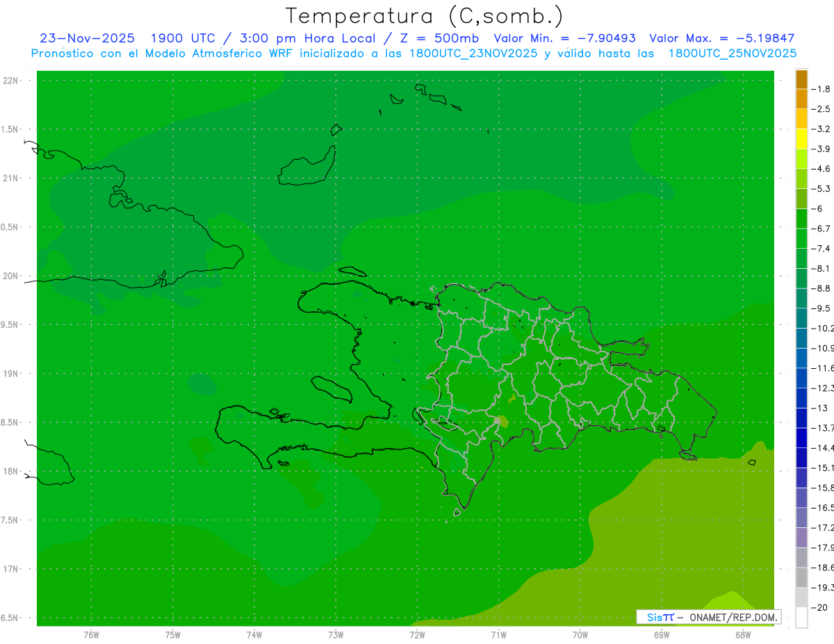The height and width of the screenshot is (644, 834).
Task: Click the '19N' latitude axis label
Action: coord(10,374)
